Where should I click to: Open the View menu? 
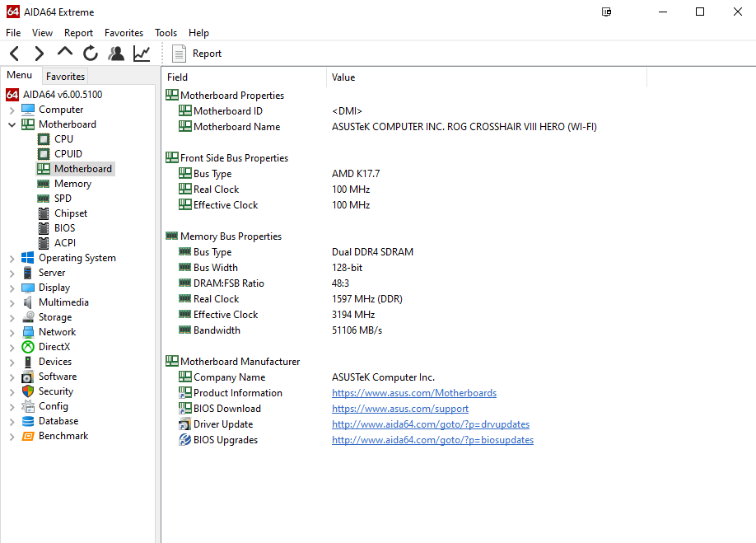[43, 33]
